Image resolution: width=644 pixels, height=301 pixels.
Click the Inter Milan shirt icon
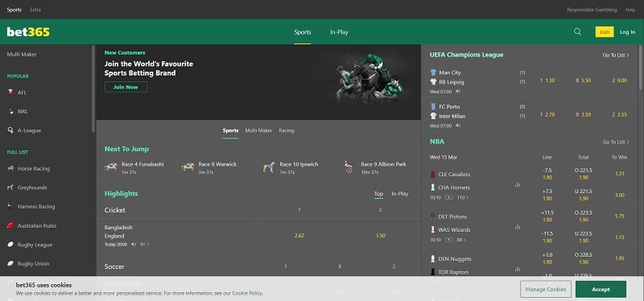(x=433, y=116)
